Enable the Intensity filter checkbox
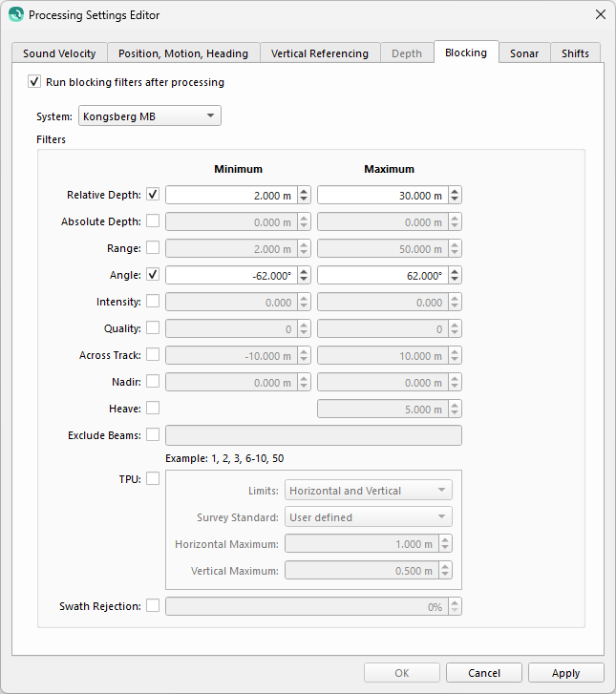616x694 pixels. pos(153,302)
